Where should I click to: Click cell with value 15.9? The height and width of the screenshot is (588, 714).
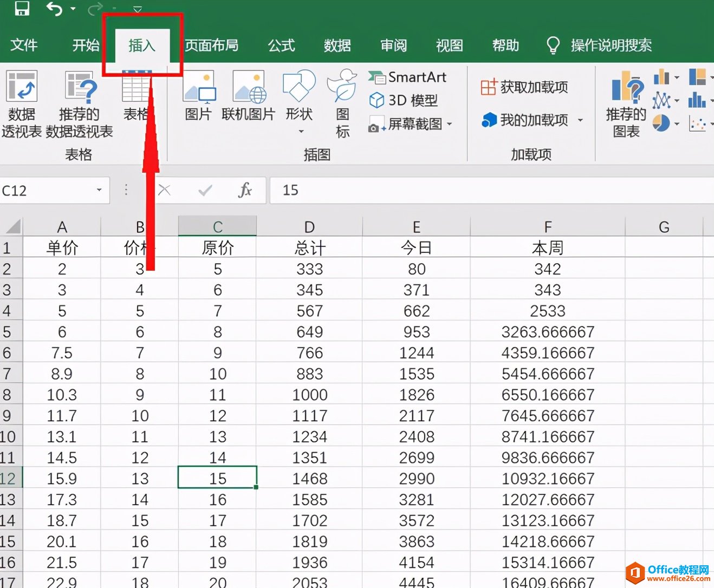click(62, 478)
